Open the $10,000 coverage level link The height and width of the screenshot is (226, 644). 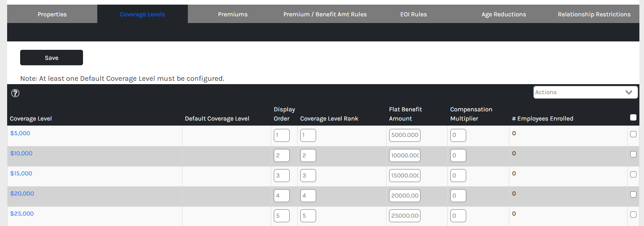pos(21,154)
